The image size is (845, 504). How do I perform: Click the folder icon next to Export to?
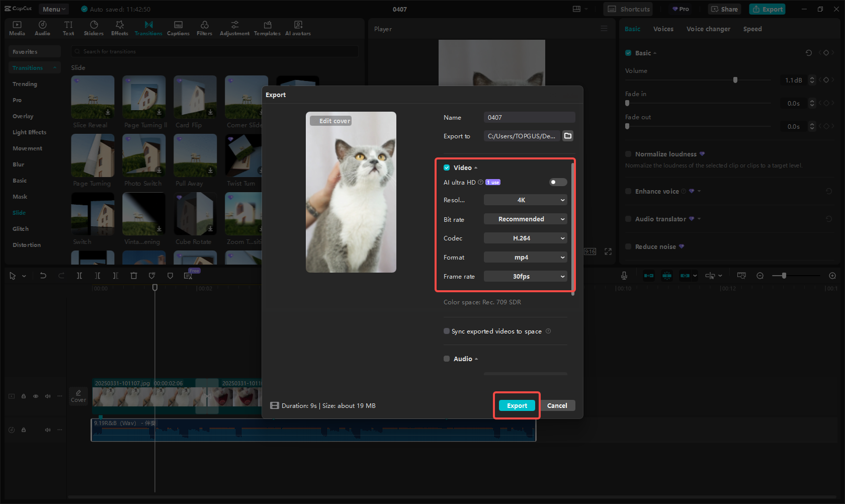(x=568, y=136)
